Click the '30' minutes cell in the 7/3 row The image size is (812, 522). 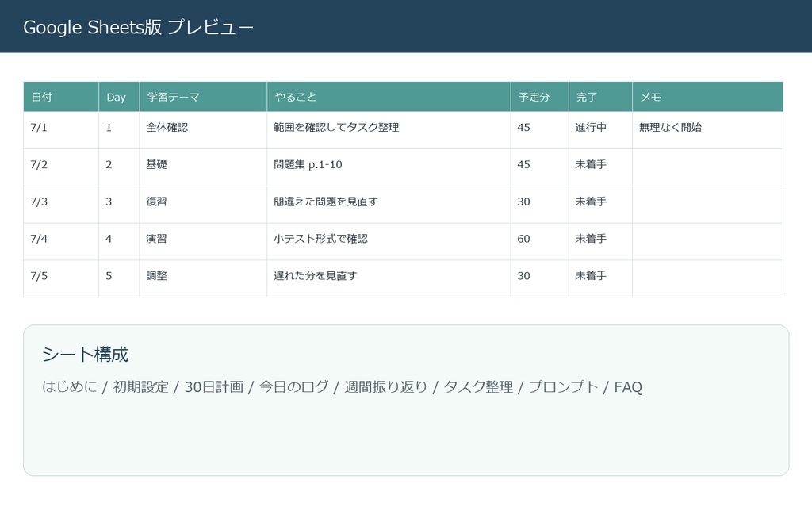539,205
